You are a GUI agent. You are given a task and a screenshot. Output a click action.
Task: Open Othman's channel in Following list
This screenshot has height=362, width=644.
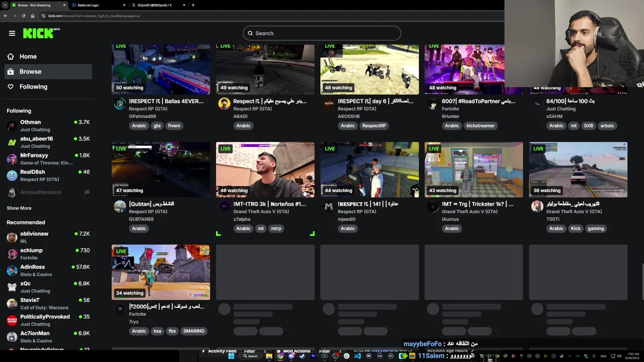pos(48,126)
